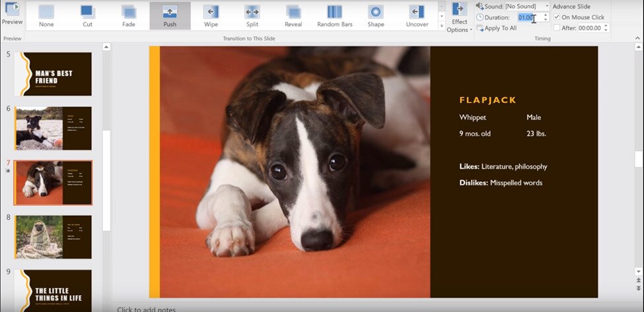The width and height of the screenshot is (644, 312).
Task: Choose the Push transition effect
Action: pyautogui.click(x=170, y=15)
